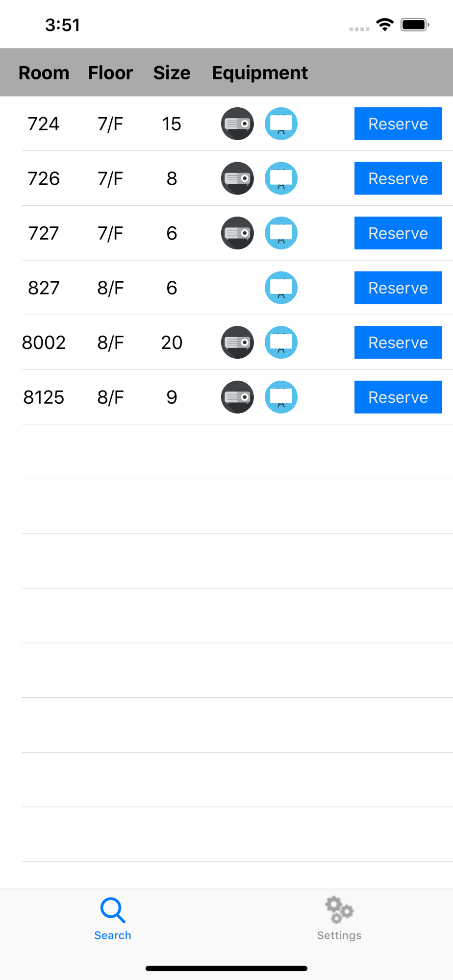Tap projector icon for room 724
Viewport: 453px width, 980px height.
coord(237,123)
